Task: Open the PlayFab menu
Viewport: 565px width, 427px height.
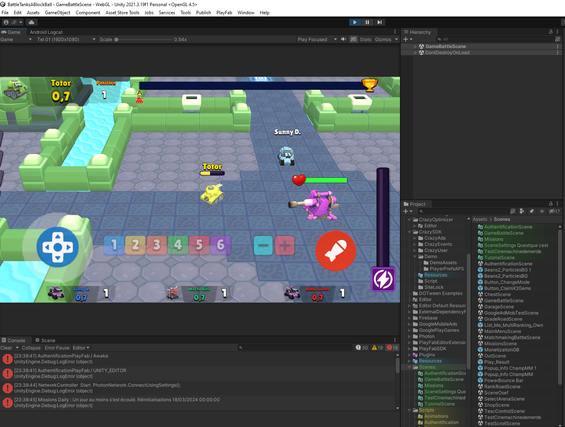Action: tap(224, 13)
